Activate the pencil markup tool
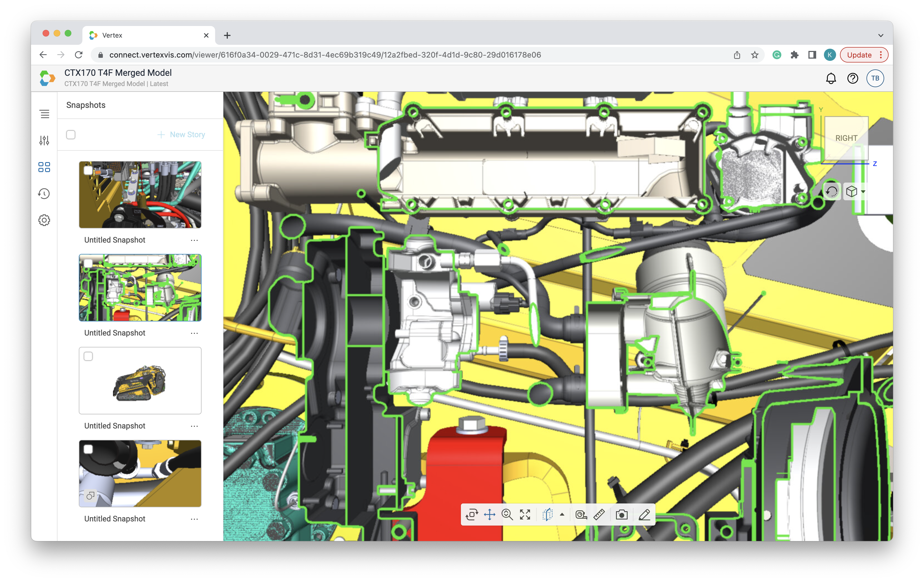 [644, 515]
